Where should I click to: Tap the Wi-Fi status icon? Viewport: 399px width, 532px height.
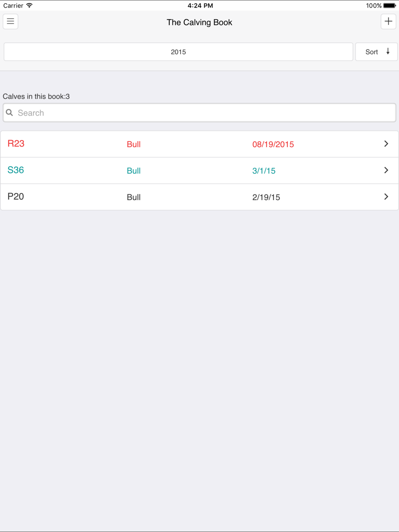pyautogui.click(x=30, y=6)
